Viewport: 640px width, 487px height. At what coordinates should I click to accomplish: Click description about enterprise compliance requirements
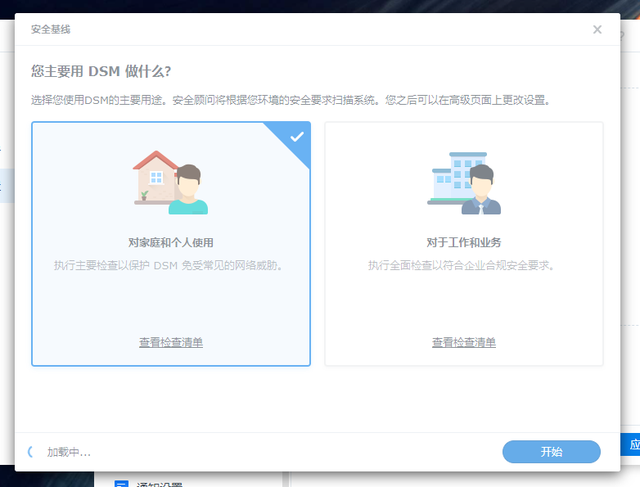[x=461, y=265]
